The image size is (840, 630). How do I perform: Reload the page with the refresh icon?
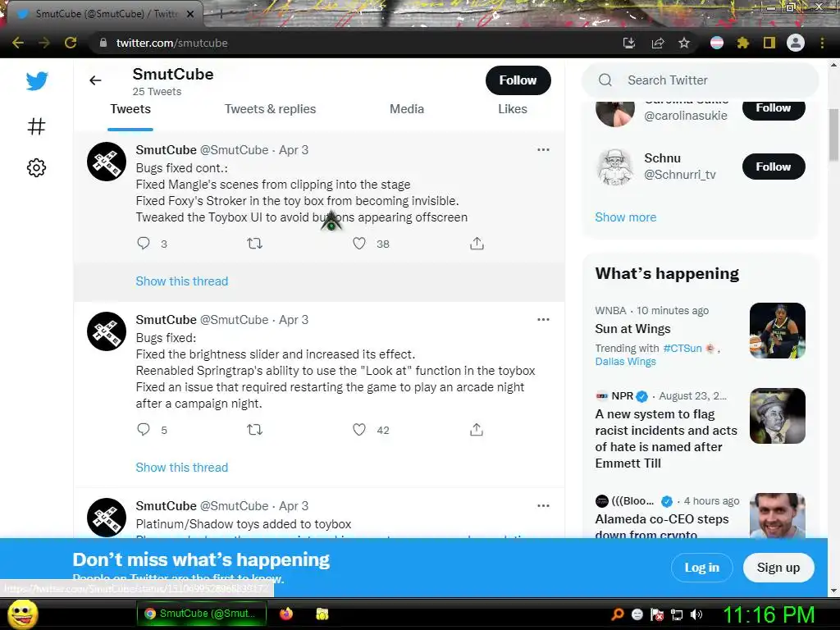[71, 43]
